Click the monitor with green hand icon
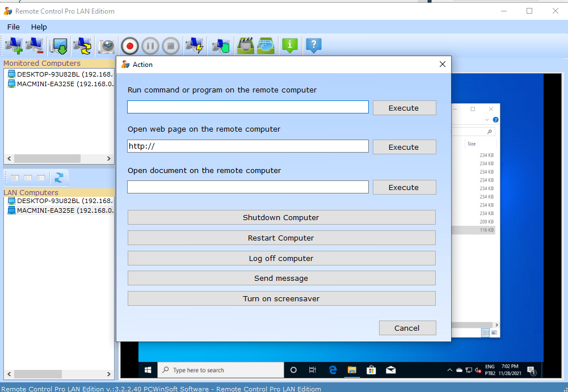Viewport: 568px width, 392px height. (221, 46)
